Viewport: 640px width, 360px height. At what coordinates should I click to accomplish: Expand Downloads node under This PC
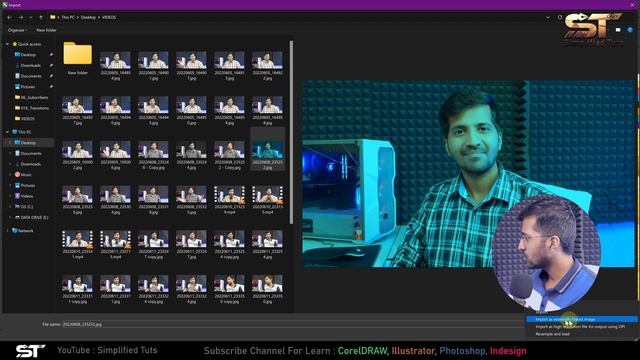pos(10,164)
